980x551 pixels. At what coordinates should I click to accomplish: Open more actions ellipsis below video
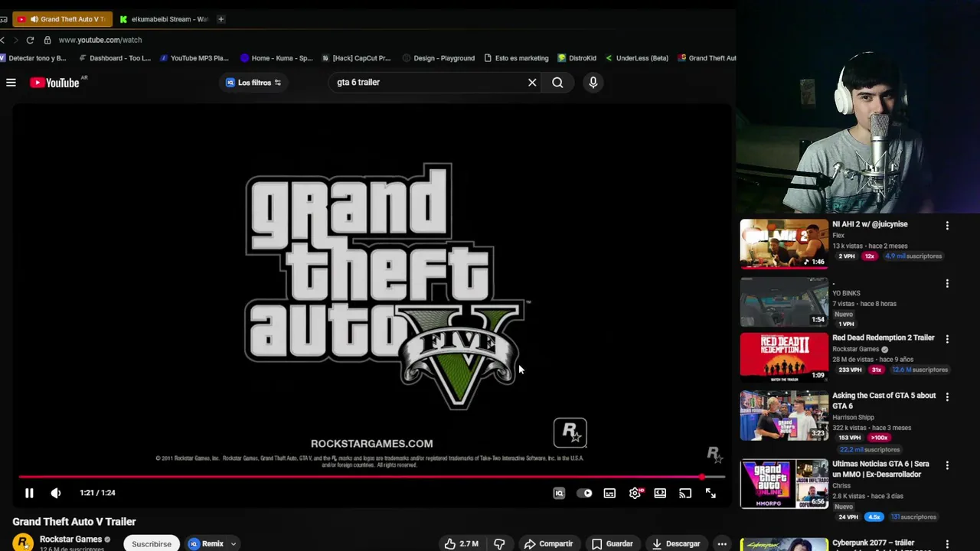[722, 544]
